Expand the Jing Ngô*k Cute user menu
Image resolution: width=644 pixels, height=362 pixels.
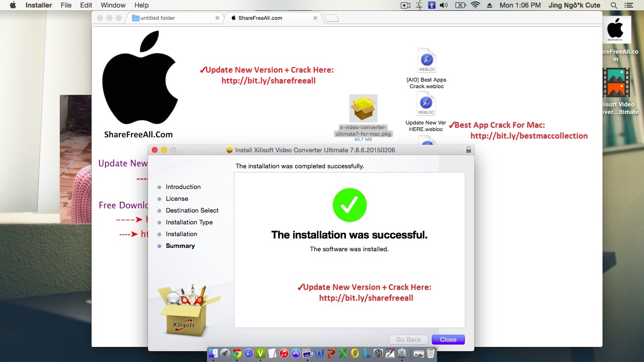click(x=574, y=5)
